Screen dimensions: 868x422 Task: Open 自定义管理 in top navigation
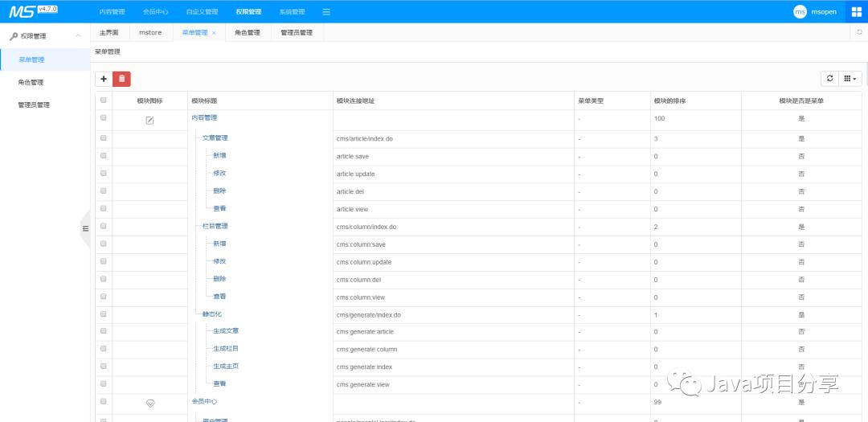pyautogui.click(x=202, y=11)
